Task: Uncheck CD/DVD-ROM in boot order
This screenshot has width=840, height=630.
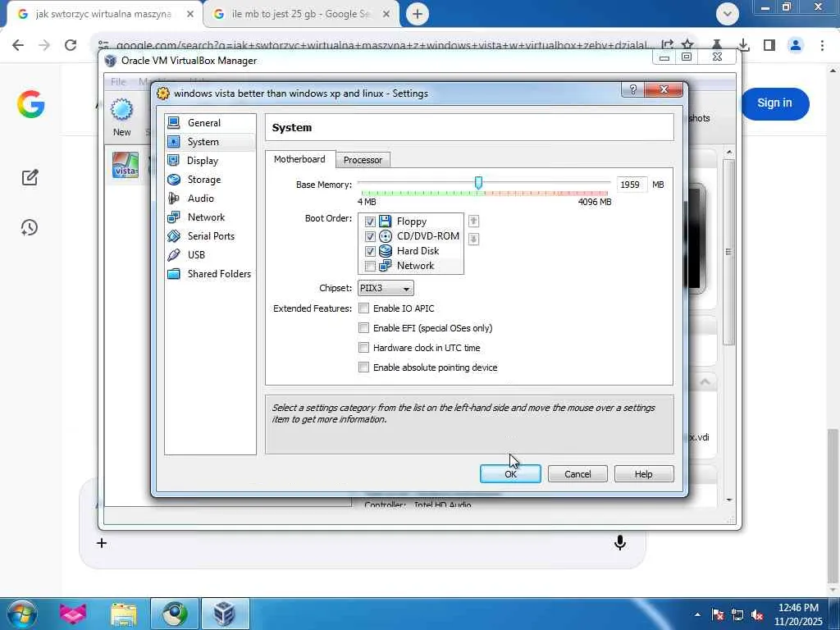Action: click(370, 236)
